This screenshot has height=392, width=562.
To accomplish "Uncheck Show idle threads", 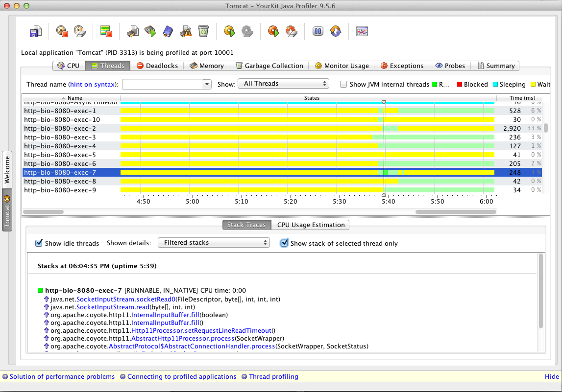I will pyautogui.click(x=39, y=243).
